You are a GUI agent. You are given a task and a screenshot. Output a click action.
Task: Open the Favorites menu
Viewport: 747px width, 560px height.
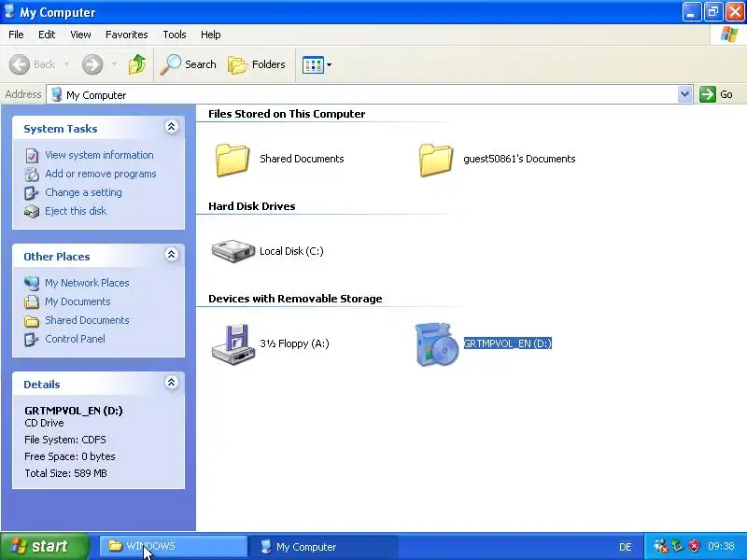pos(127,35)
